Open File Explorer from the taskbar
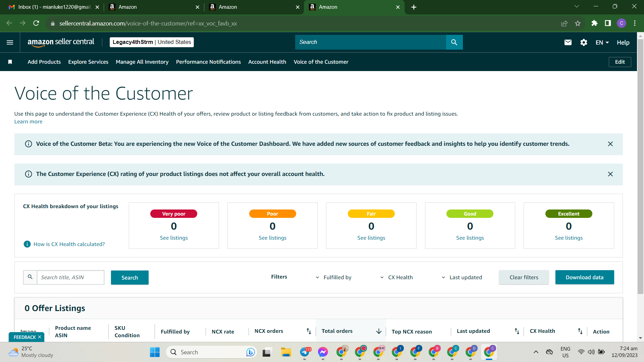 tap(286, 352)
